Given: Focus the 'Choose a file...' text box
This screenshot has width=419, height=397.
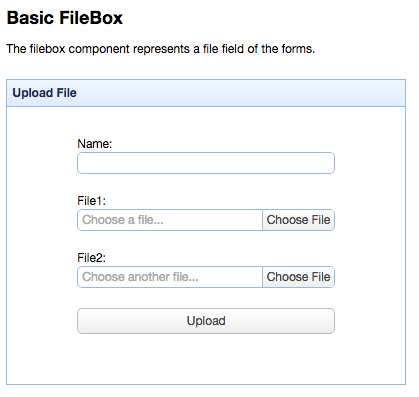Looking at the screenshot, I should [170, 220].
